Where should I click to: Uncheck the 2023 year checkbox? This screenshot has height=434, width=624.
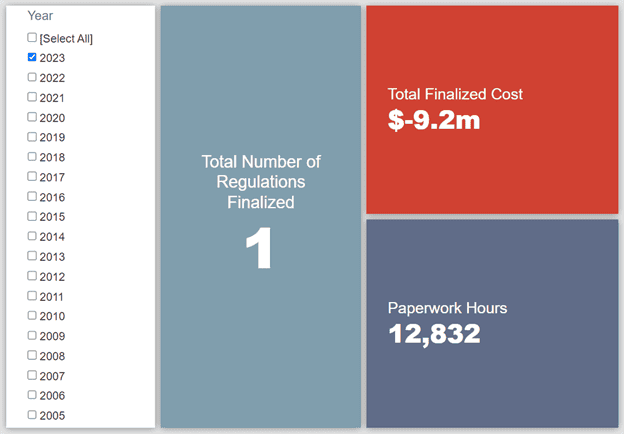pos(32,57)
